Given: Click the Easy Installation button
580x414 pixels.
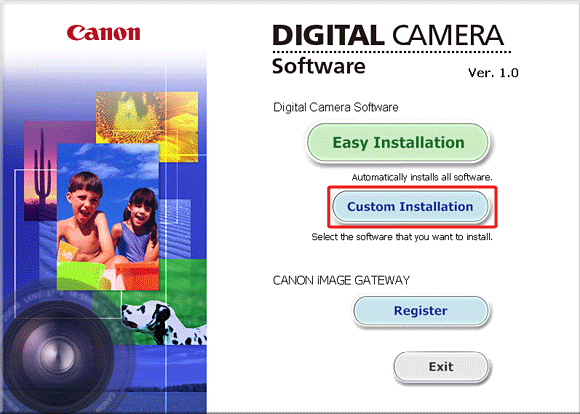Looking at the screenshot, I should 398,142.
